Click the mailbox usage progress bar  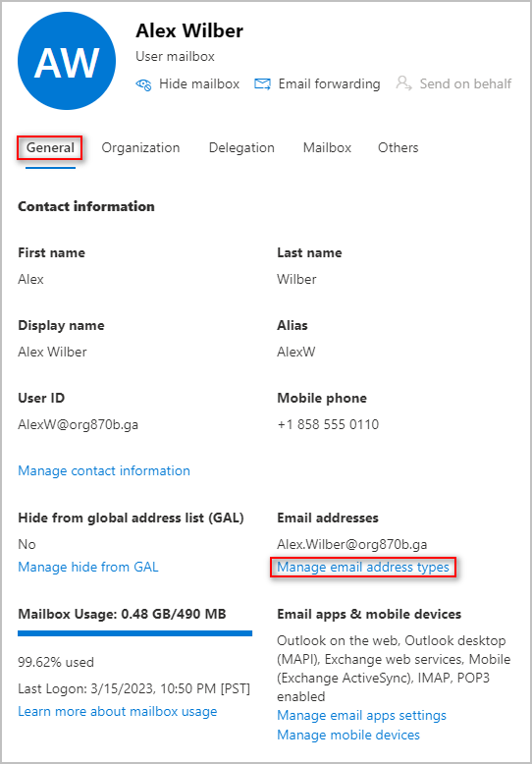click(134, 633)
